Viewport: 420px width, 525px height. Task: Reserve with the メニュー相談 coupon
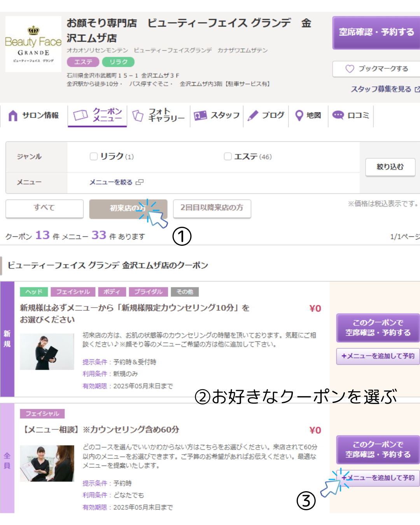click(378, 450)
